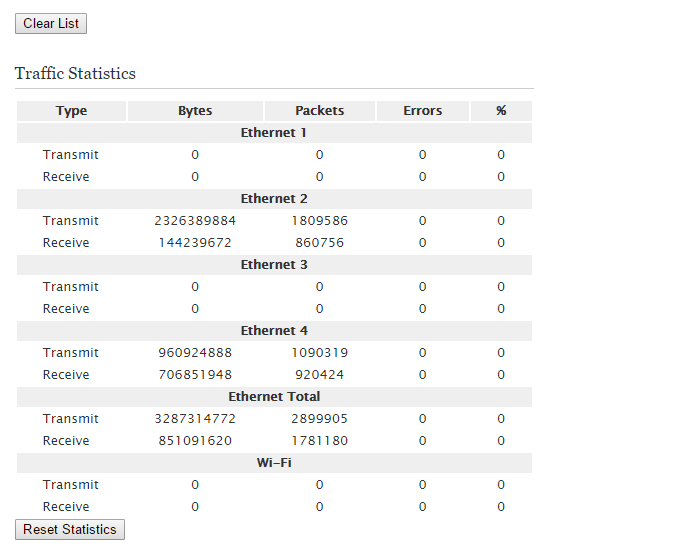The height and width of the screenshot is (554, 673).
Task: Click the Packets column header
Action: tap(319, 111)
